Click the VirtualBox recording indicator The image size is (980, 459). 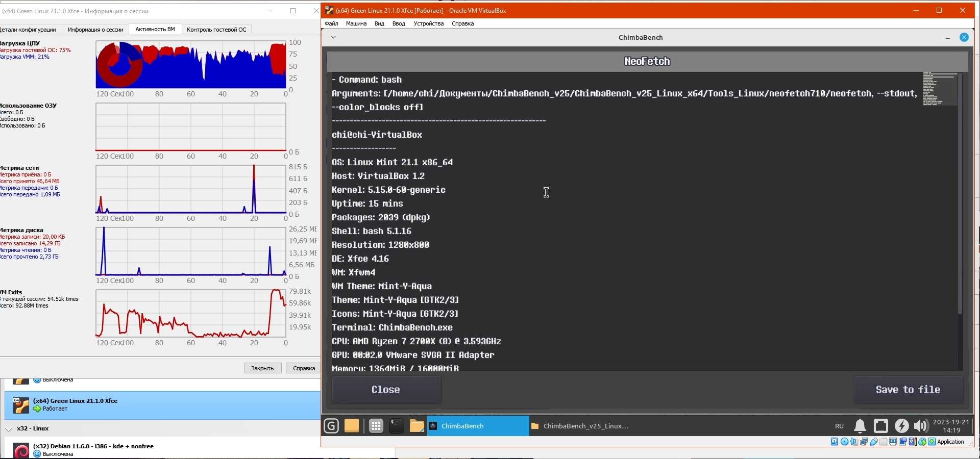[x=903, y=442]
